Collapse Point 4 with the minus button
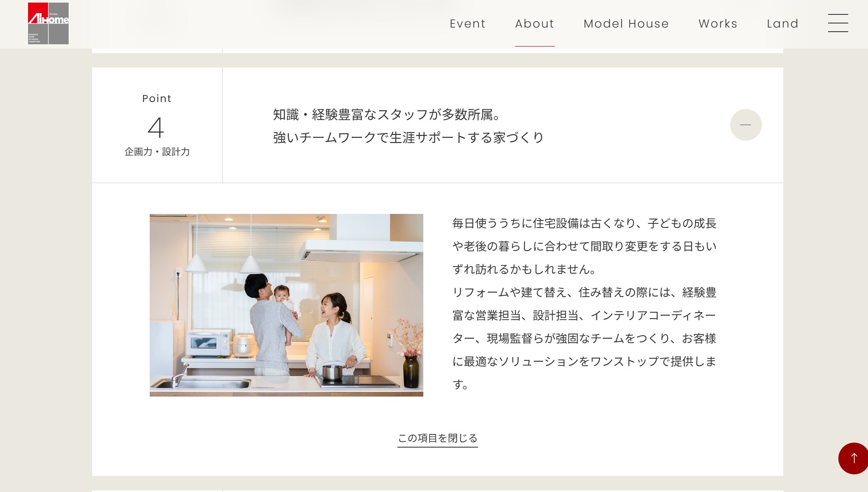Viewport: 868px width, 492px height. tap(745, 125)
